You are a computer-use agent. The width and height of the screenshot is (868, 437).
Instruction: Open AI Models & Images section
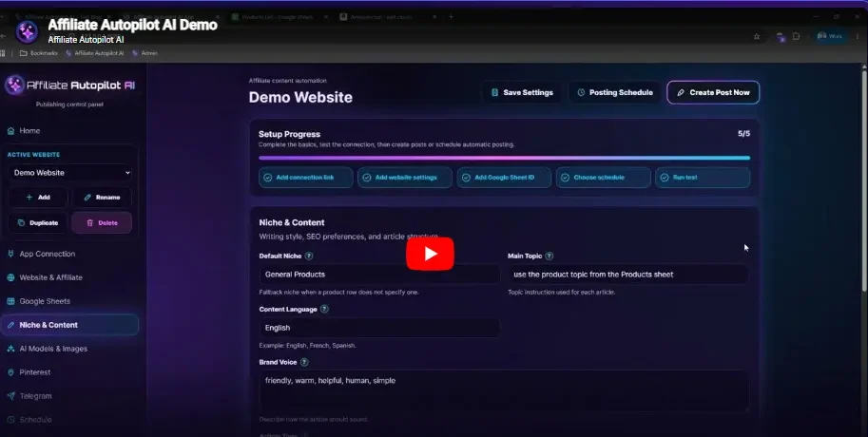[x=53, y=349]
